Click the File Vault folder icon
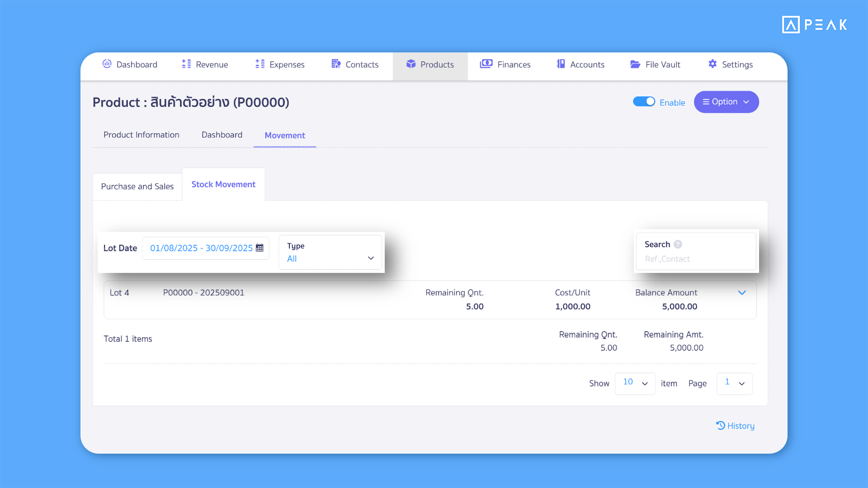The height and width of the screenshot is (488, 868). pos(635,64)
